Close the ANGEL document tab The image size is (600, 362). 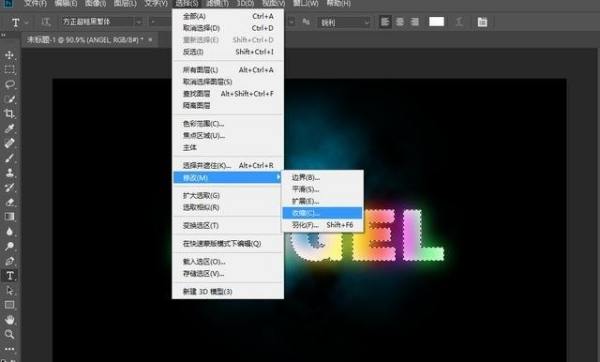(150, 39)
